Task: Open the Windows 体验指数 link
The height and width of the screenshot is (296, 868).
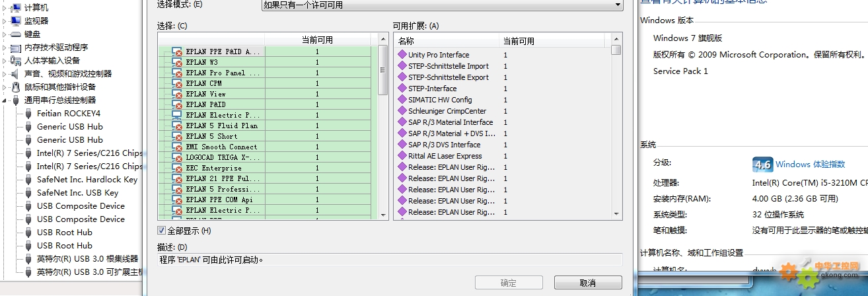Action: (x=811, y=165)
